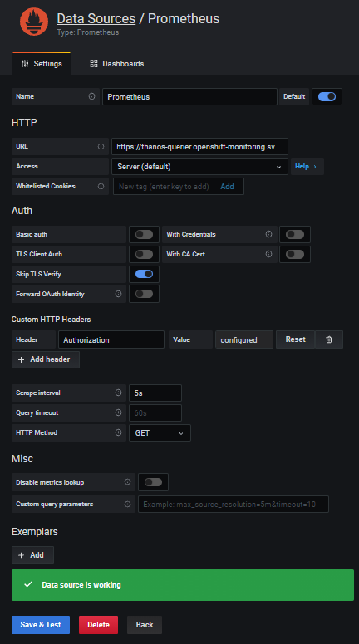This screenshot has width=359, height=644.
Task: Click the URL field with thanos-querier address
Action: [x=199, y=146]
